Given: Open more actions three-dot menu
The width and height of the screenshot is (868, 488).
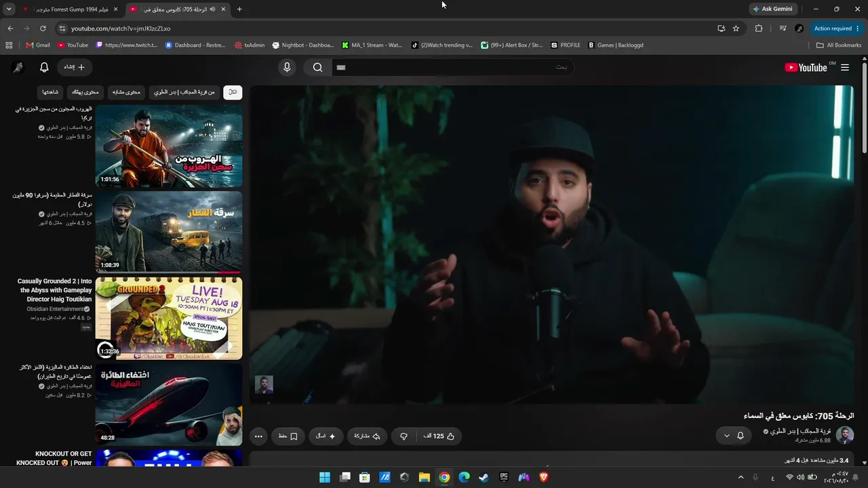Looking at the screenshot, I should (x=258, y=436).
